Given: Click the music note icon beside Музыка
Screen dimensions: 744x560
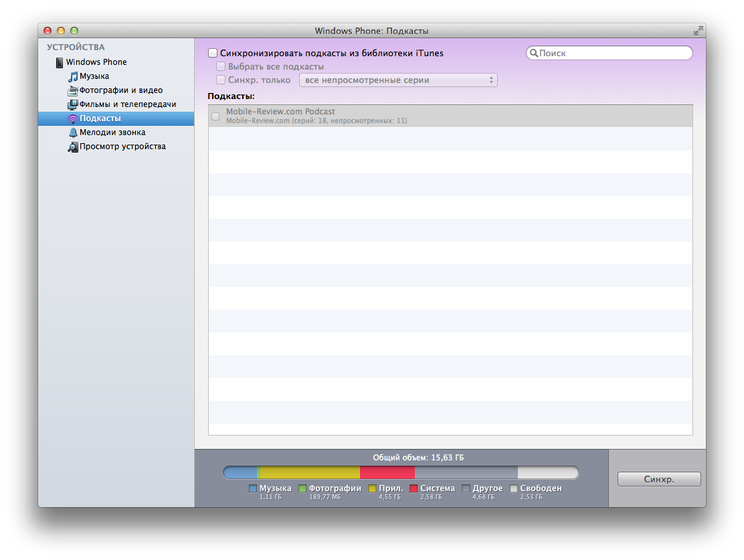Looking at the screenshot, I should [73, 76].
